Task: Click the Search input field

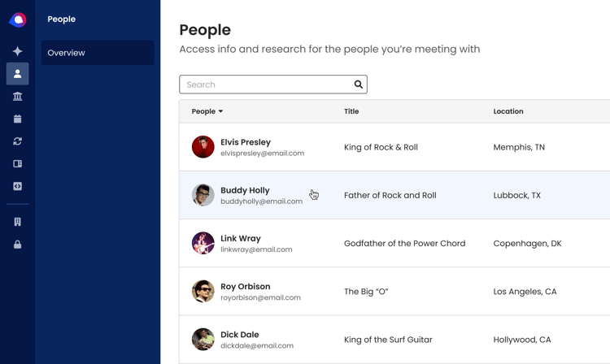Action: click(273, 84)
